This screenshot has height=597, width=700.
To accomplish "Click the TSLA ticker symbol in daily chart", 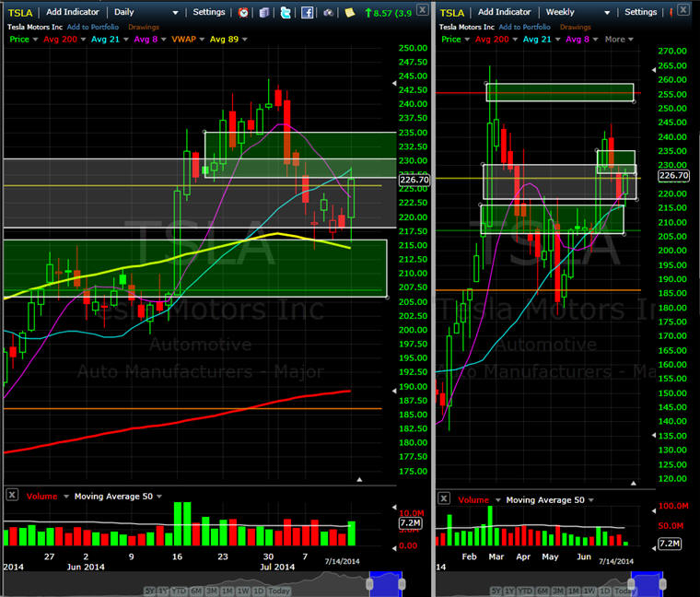I will pyautogui.click(x=20, y=13).
